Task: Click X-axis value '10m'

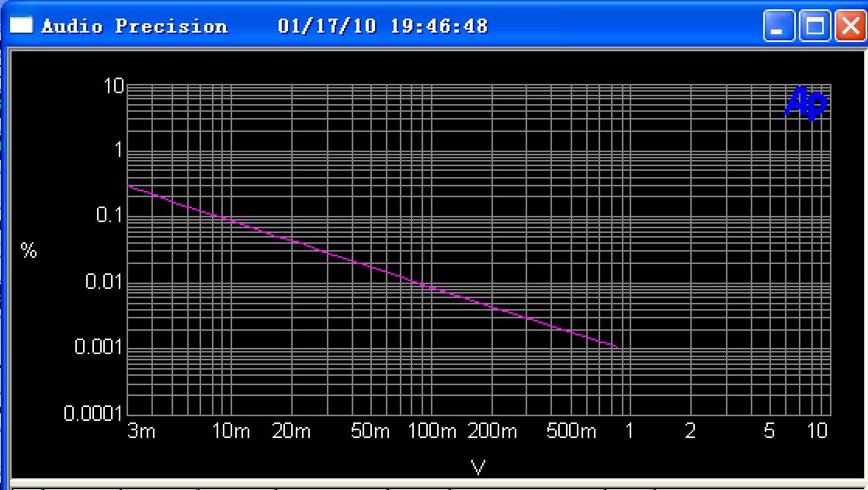Action: [231, 431]
